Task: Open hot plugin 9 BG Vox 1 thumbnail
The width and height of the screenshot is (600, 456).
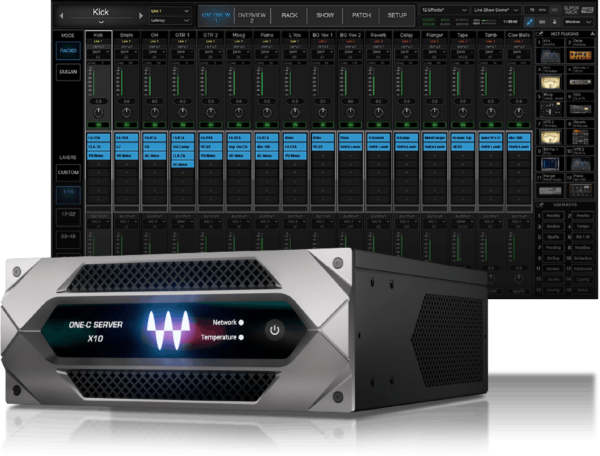Action: (550, 164)
